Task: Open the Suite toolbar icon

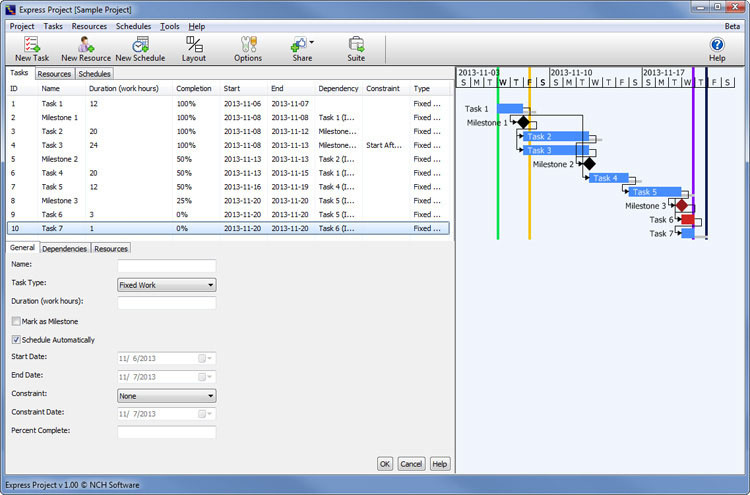Action: (x=356, y=49)
